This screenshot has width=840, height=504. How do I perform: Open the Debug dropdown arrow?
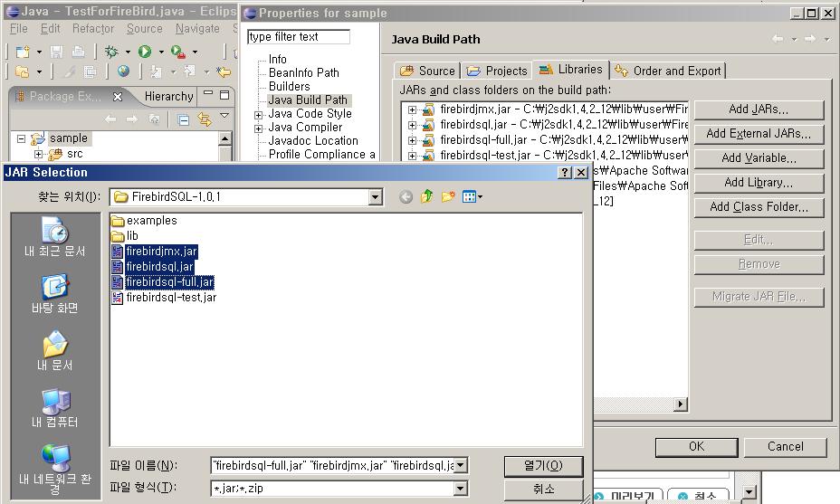128,52
